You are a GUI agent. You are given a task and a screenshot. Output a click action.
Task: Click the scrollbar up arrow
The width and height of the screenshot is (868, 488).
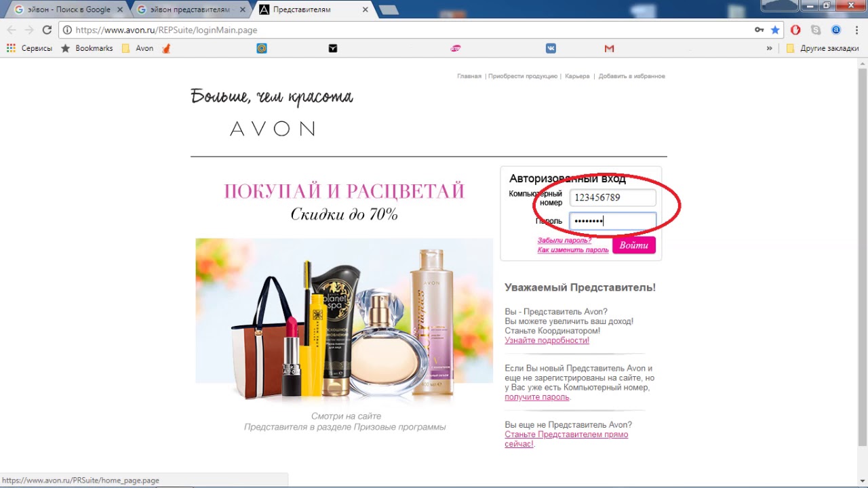point(862,62)
